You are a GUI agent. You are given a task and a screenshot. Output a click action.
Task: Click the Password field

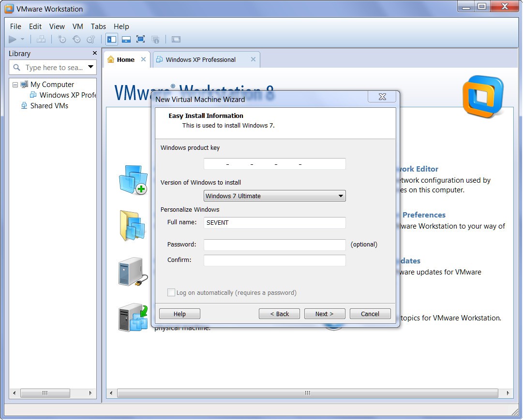click(x=274, y=245)
